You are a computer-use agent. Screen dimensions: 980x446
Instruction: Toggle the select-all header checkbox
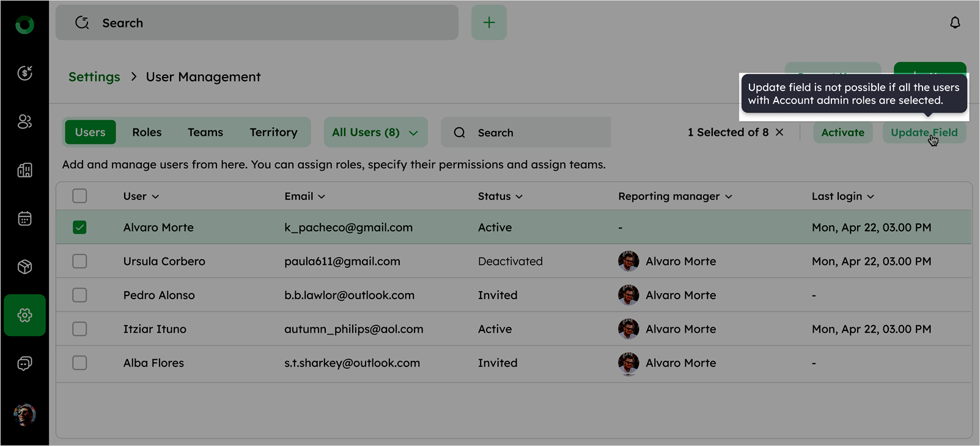(79, 196)
